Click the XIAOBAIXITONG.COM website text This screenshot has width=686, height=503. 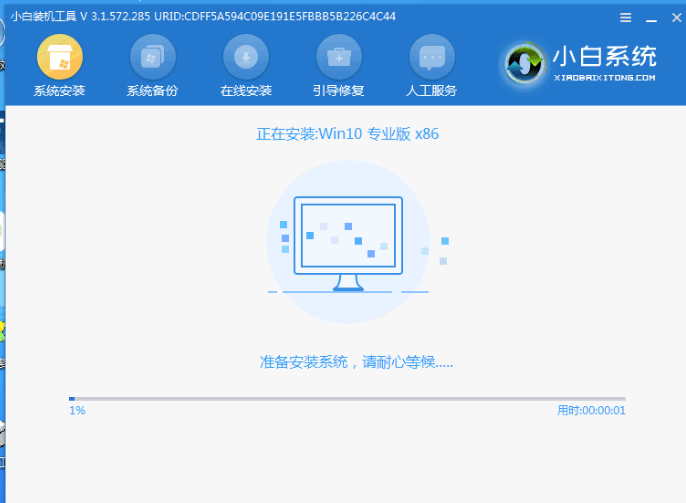[606, 78]
